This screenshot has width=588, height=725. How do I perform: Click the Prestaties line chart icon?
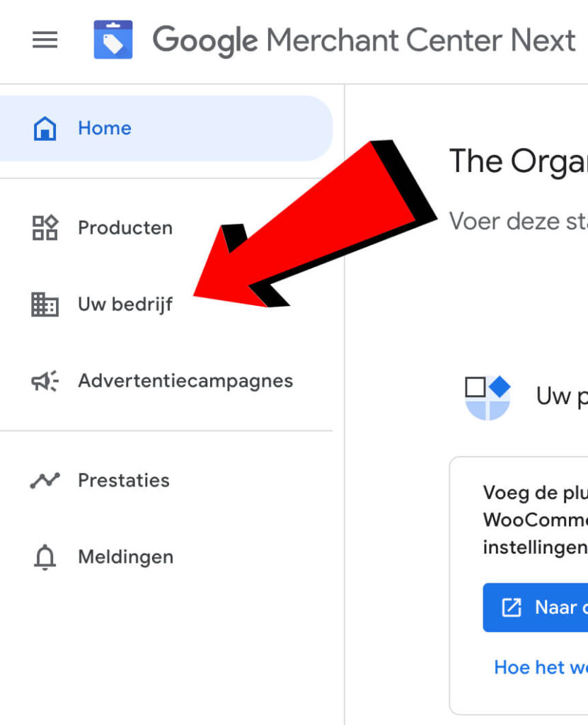[x=45, y=481]
